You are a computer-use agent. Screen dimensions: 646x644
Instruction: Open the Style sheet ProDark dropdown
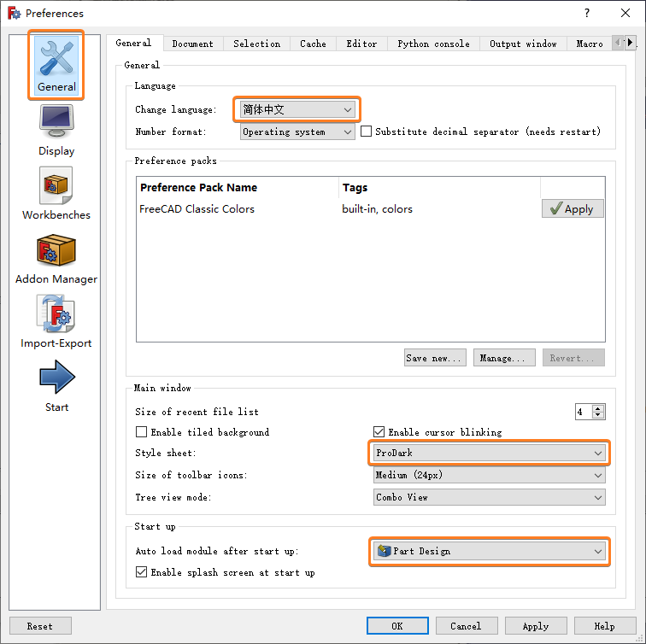490,453
